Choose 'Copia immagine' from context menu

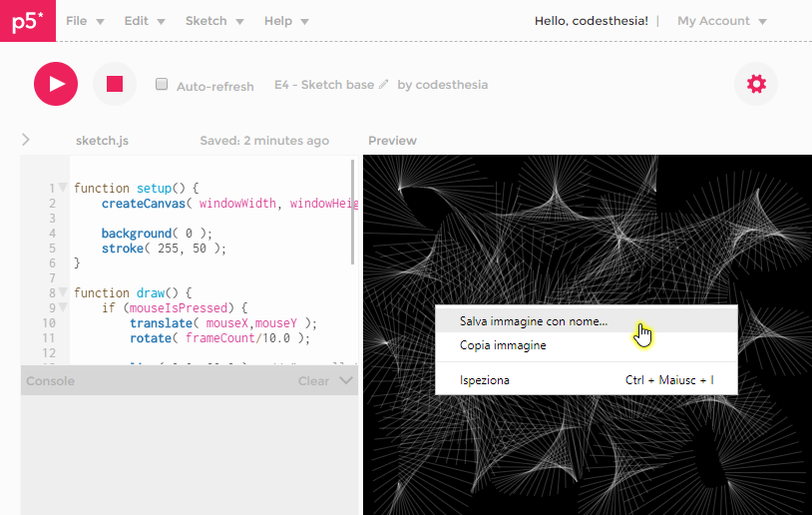503,345
